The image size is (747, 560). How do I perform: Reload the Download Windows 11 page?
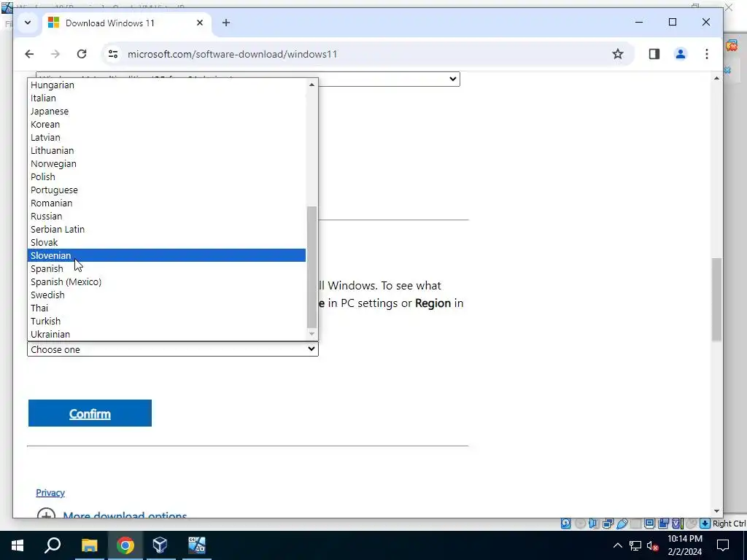coord(82,54)
